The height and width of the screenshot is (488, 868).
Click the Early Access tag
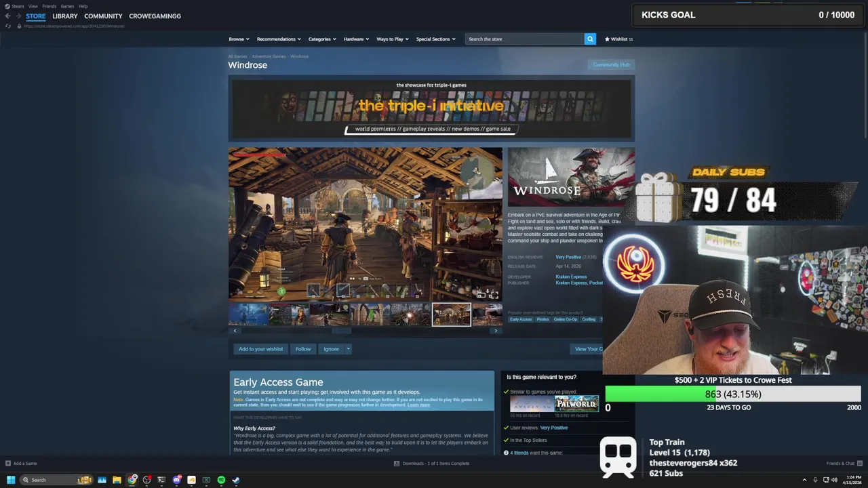(521, 319)
